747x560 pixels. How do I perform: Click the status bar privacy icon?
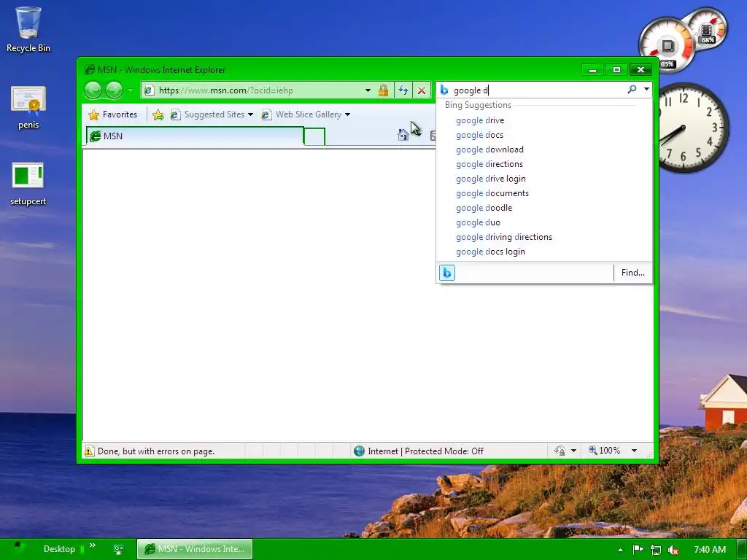click(x=560, y=451)
